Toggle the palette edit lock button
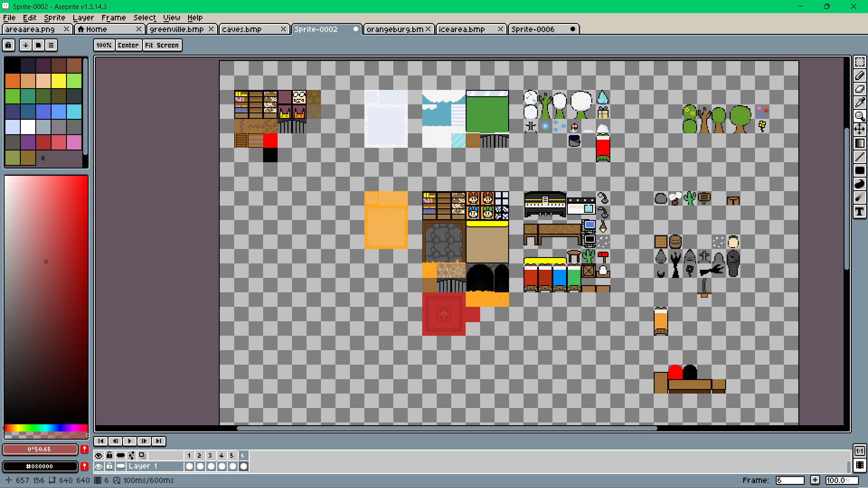The image size is (868, 488). coord(9,45)
